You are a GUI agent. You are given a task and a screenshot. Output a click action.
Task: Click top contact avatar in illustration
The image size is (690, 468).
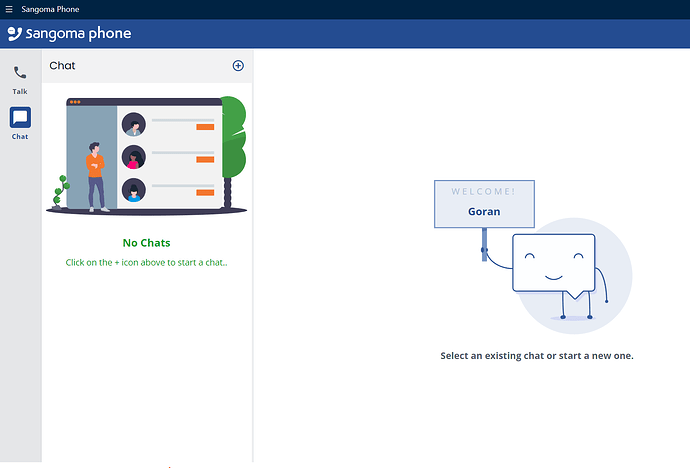[x=133, y=125]
